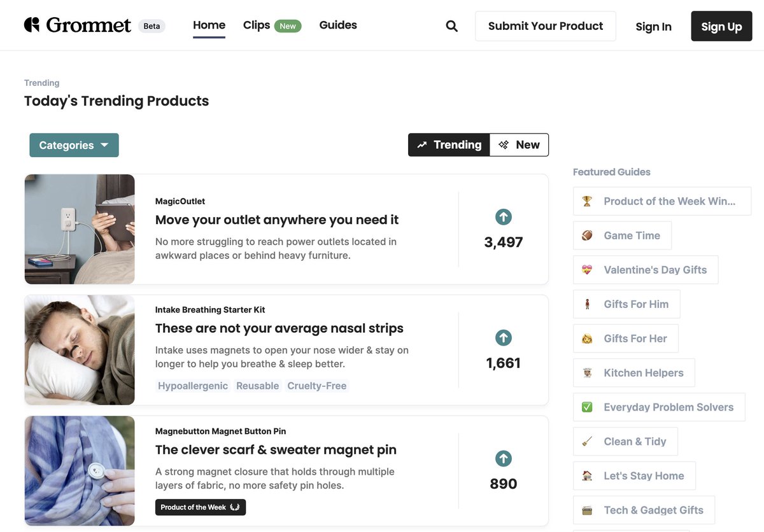Click the Featured Guides heading
The image size is (764, 532).
(612, 172)
